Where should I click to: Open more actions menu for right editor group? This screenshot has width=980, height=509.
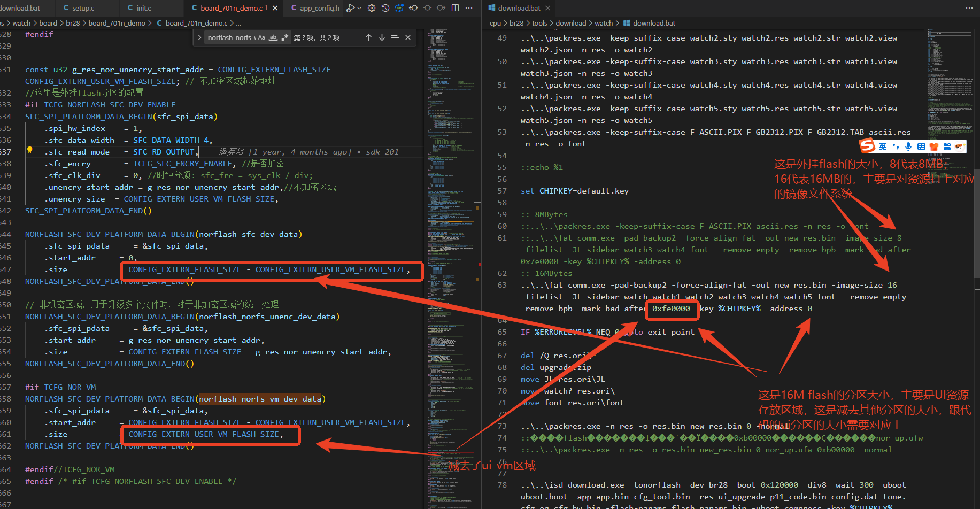[969, 8]
